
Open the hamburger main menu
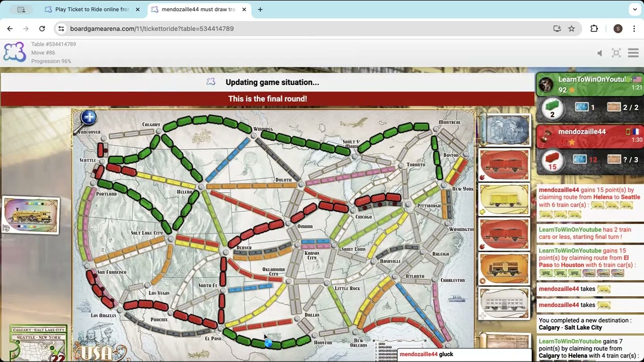(633, 53)
